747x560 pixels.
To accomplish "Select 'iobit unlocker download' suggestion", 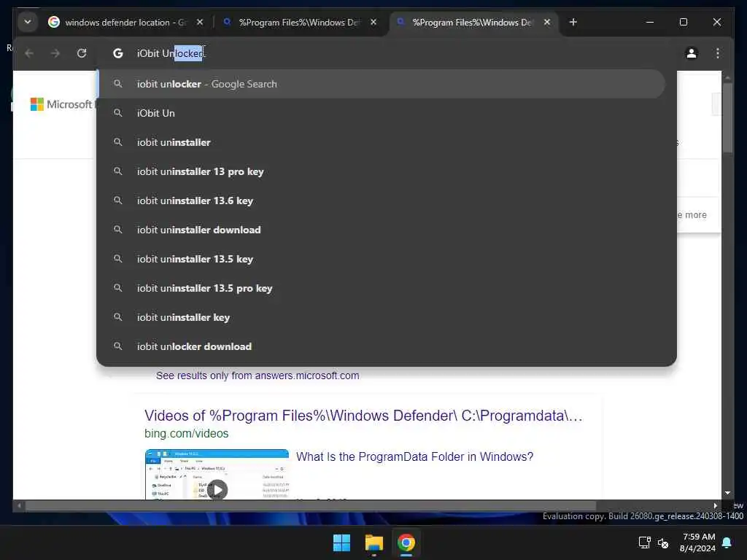I will tap(381, 346).
